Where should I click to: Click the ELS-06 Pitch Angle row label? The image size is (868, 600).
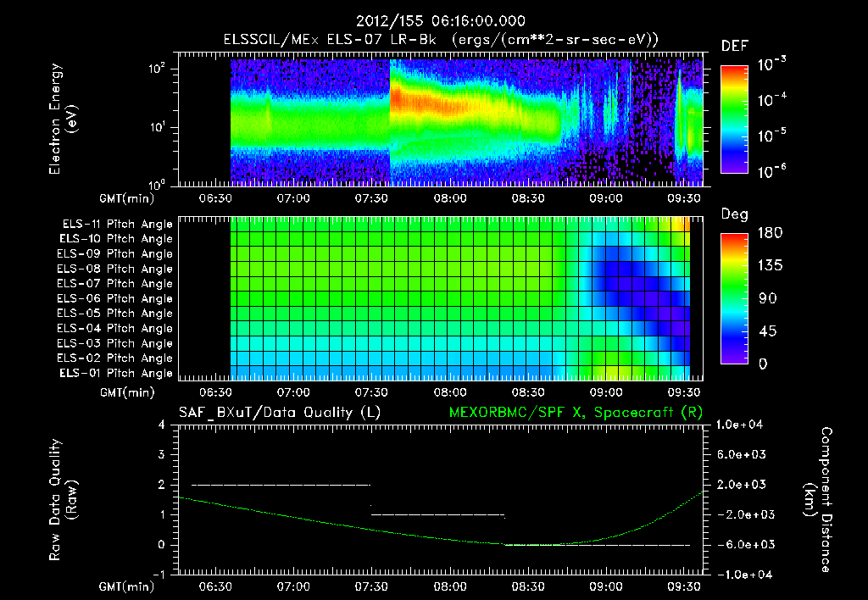(x=114, y=299)
